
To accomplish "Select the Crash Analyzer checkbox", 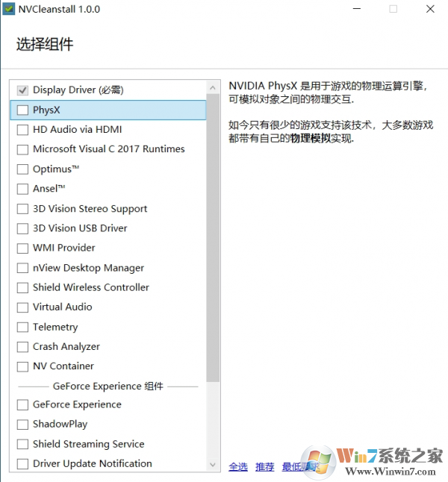I will click(x=22, y=346).
